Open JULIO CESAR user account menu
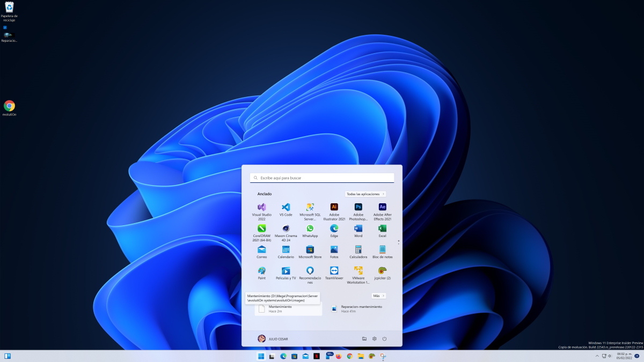The image size is (644, 362). pyautogui.click(x=269, y=338)
